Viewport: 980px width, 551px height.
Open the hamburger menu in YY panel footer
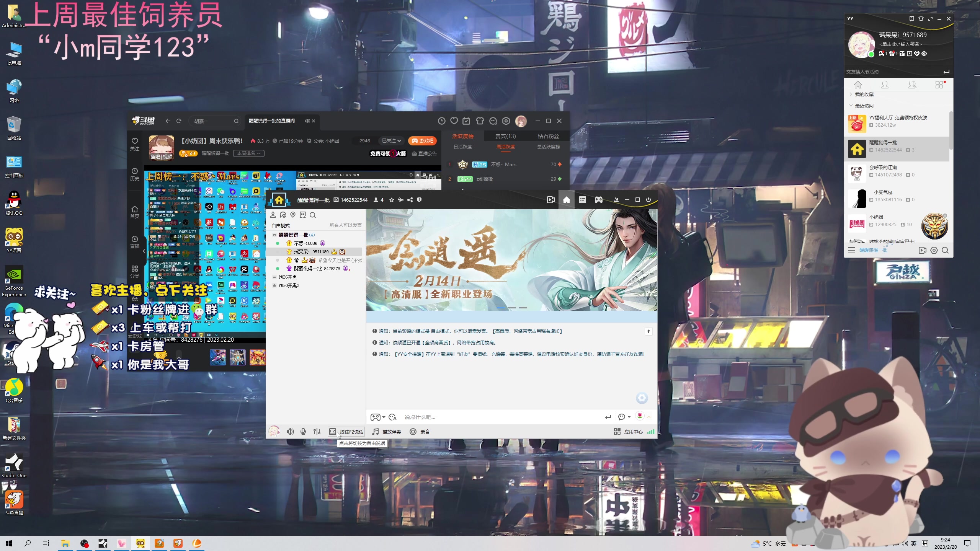[x=851, y=250]
